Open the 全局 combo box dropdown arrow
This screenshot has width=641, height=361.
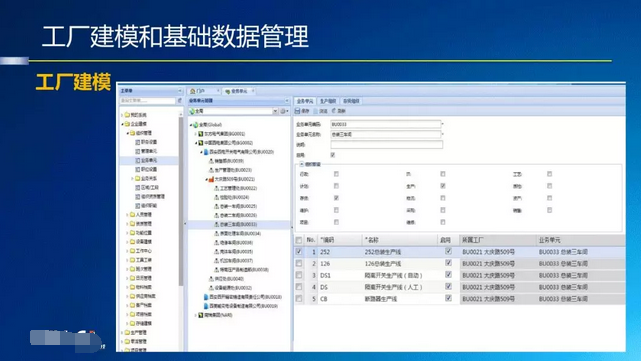click(x=275, y=111)
